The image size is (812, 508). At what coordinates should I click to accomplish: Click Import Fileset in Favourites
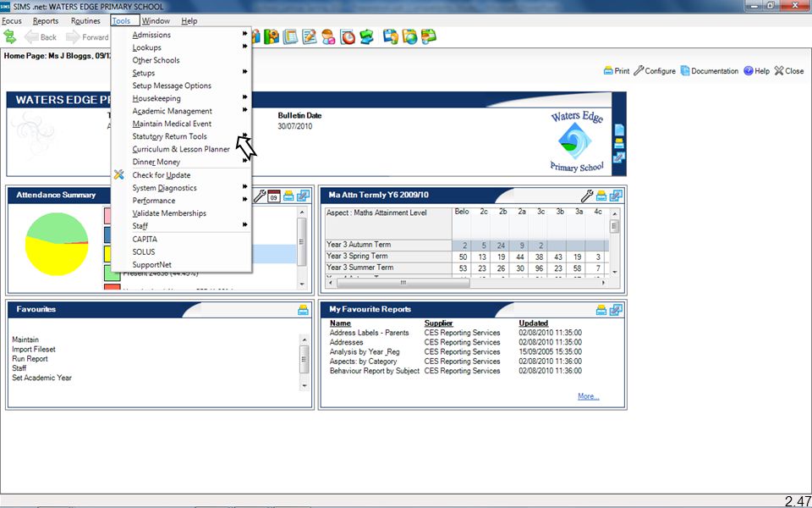34,350
